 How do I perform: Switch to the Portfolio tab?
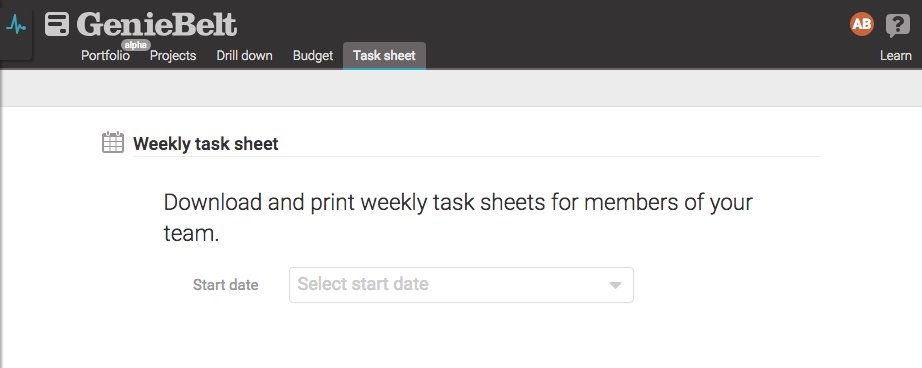tap(105, 56)
